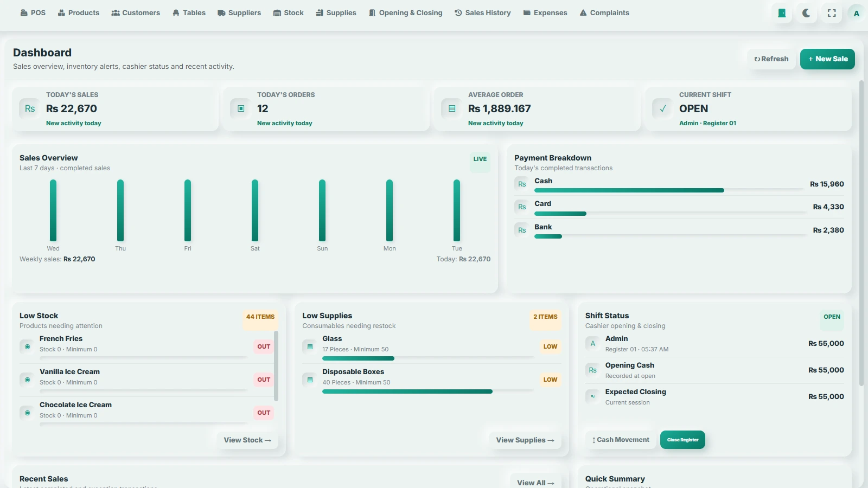Click the door logout icon
Screen dimensions: 868x488
point(782,13)
